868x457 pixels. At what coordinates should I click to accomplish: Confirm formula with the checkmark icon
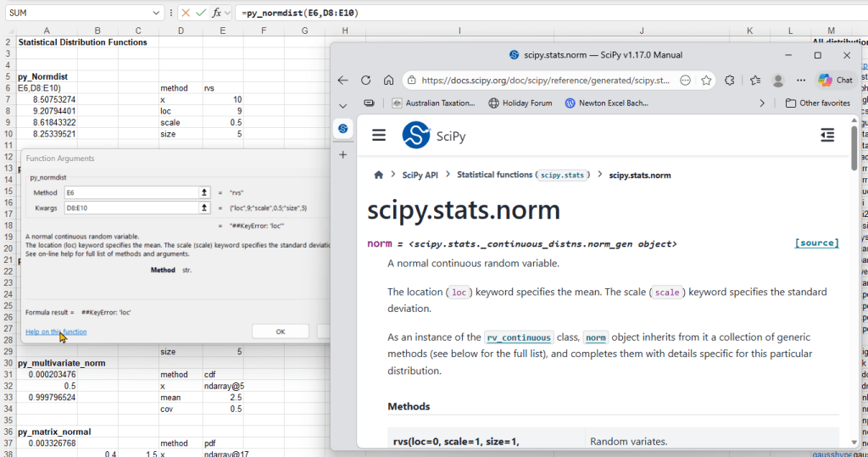201,13
